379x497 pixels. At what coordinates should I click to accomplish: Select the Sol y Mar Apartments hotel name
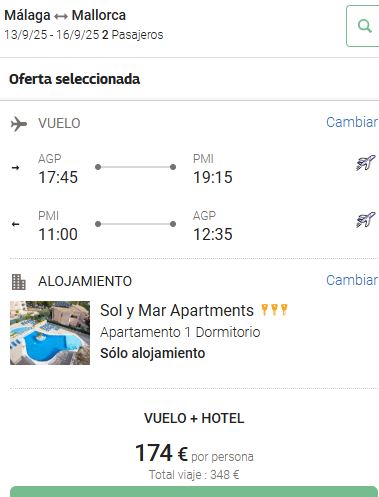point(177,311)
